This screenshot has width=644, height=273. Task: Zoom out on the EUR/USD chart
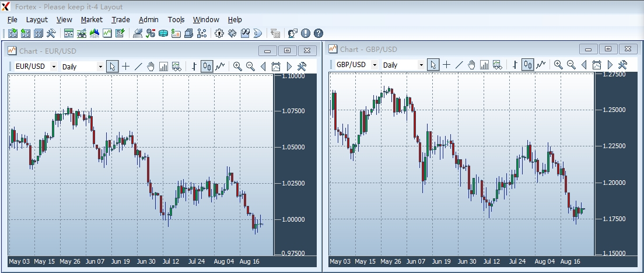[x=250, y=66]
